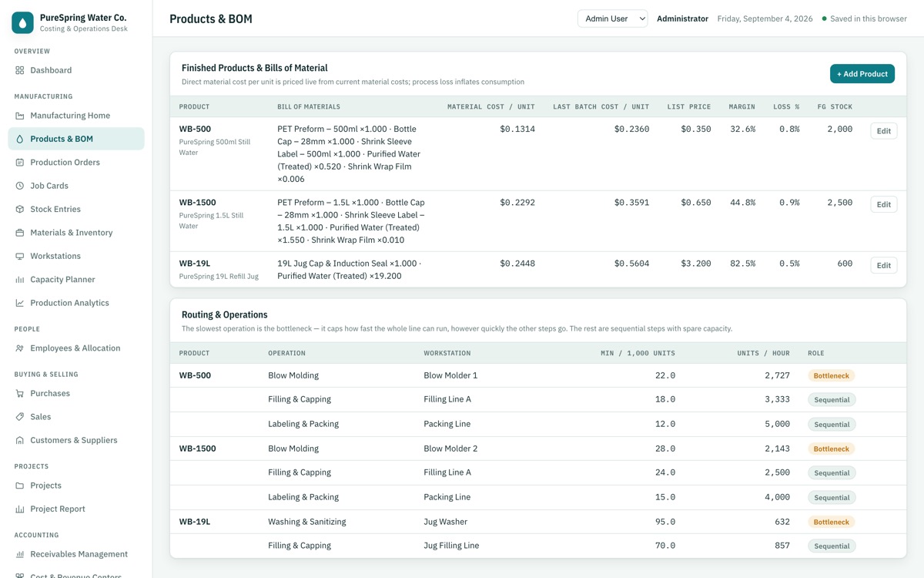Click Blow Molder 2 workstation cell
Image resolution: width=924 pixels, height=578 pixels.
click(x=450, y=449)
